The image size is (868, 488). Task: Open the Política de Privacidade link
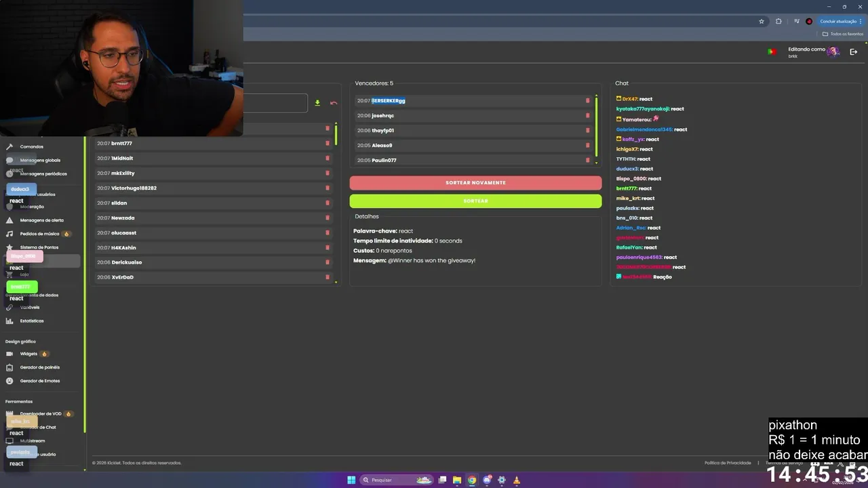[728, 463]
